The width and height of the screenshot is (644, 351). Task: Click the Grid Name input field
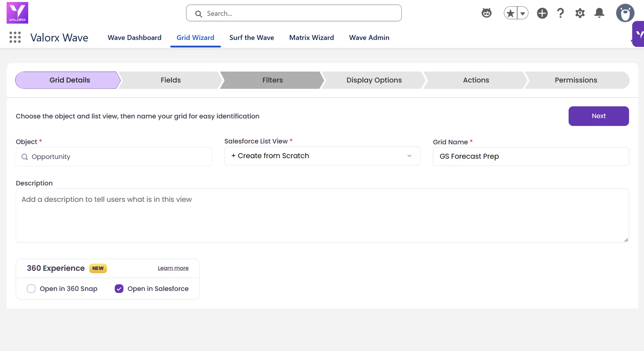[x=531, y=156]
